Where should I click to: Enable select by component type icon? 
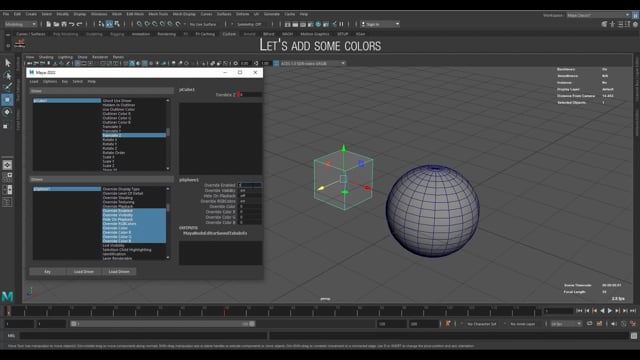point(117,24)
